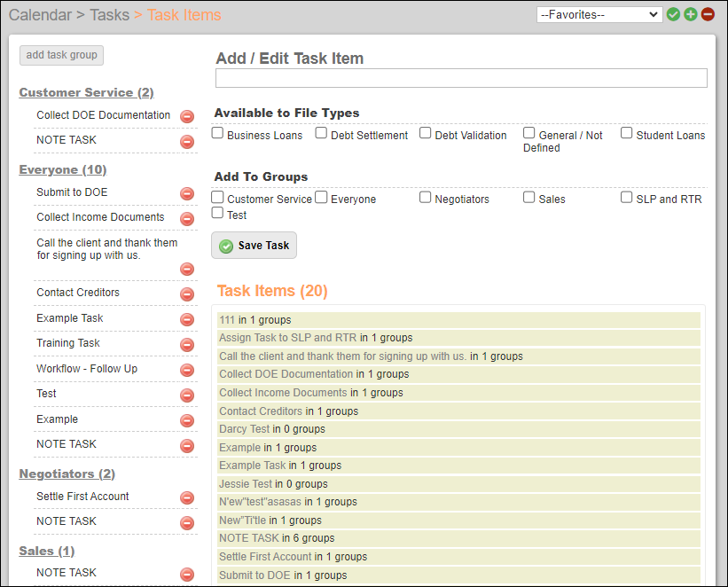The height and width of the screenshot is (587, 728).
Task: Remove Training Task from Everyone group
Action: pos(187,345)
